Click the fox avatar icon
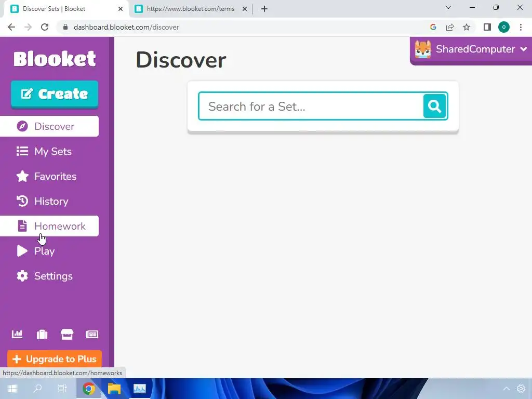 (423, 49)
